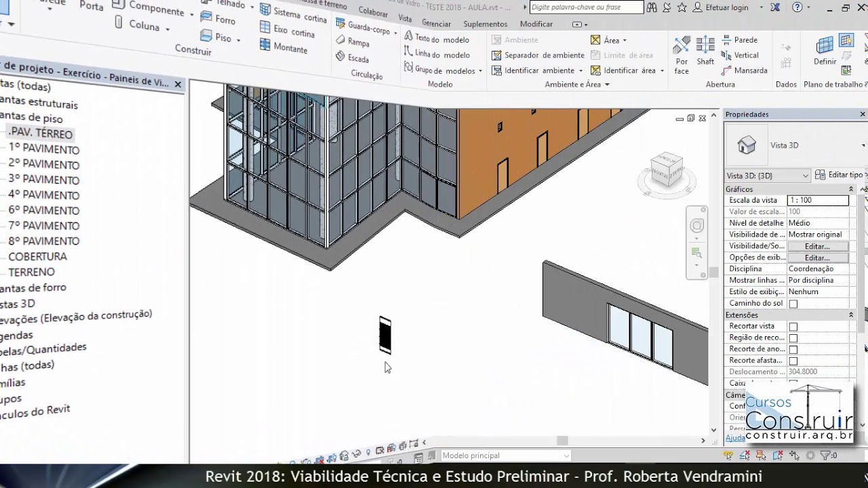Open the Help question mark icon
Image resolution: width=868 pixels, height=488 pixels.
tap(797, 7)
